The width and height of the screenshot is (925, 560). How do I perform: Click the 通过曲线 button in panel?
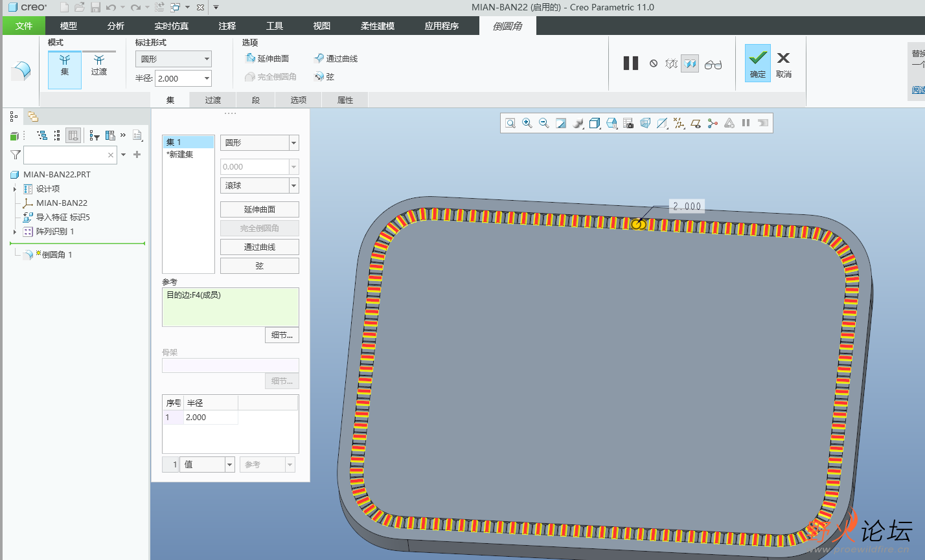tap(260, 247)
